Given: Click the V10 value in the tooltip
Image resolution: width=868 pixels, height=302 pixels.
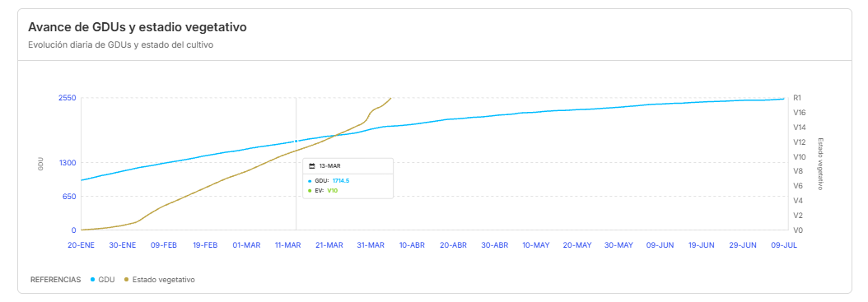Looking at the screenshot, I should [332, 191].
